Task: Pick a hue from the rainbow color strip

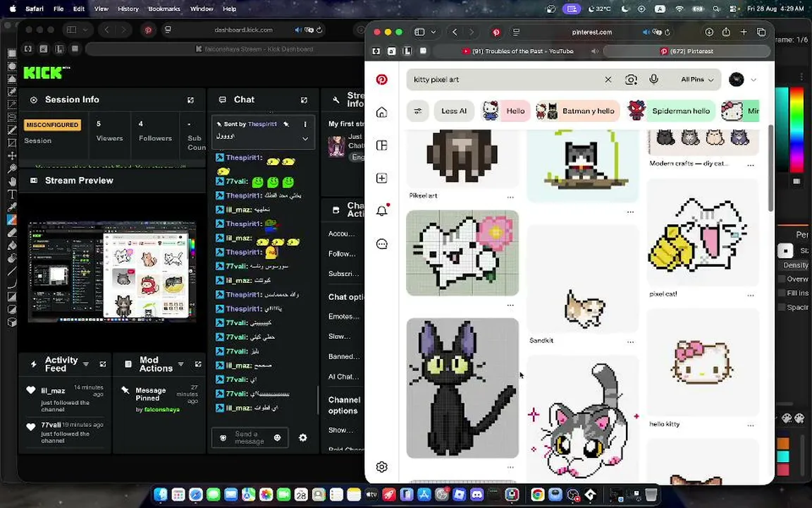Action: coord(796,130)
